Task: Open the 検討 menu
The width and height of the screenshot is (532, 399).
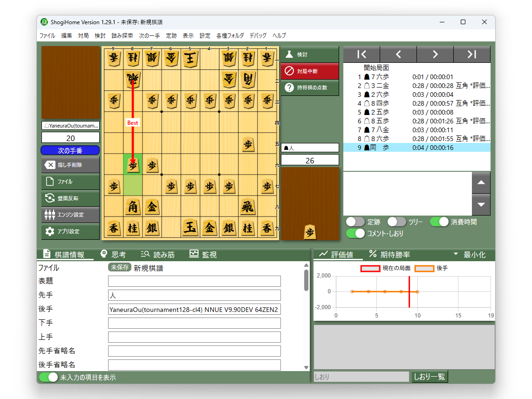Action: click(100, 35)
